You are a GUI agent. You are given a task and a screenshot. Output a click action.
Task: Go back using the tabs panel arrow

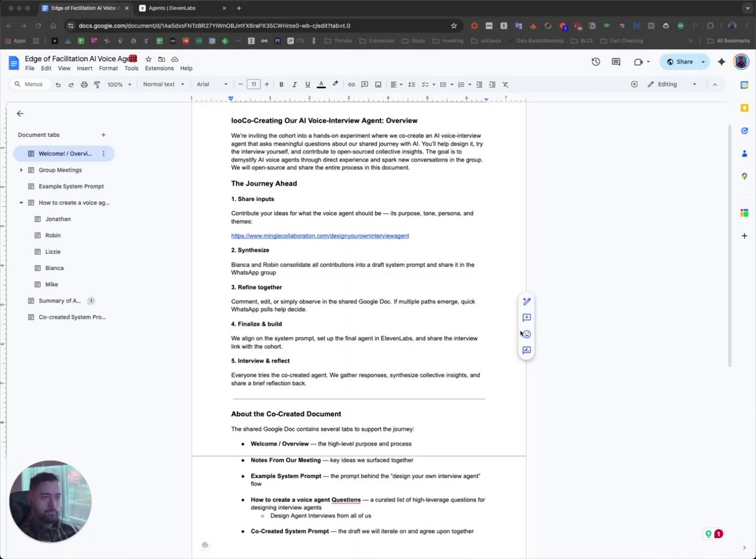pyautogui.click(x=20, y=113)
